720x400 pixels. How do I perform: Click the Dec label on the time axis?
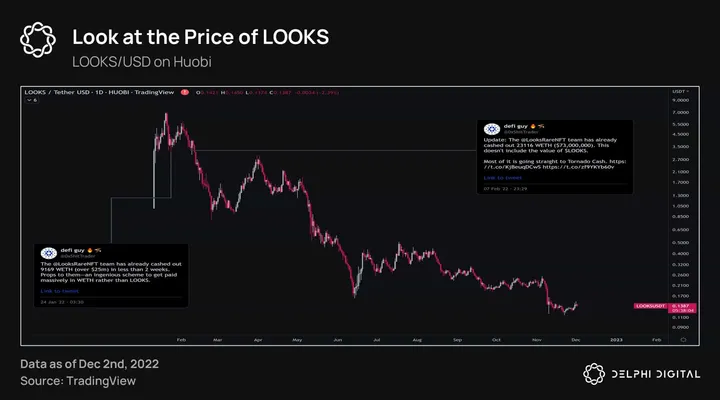(x=576, y=339)
